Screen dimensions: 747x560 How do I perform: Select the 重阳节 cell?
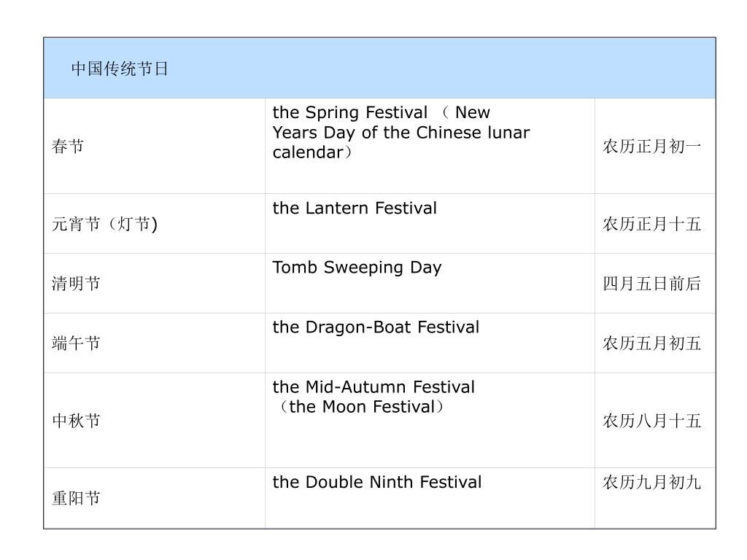155,498
